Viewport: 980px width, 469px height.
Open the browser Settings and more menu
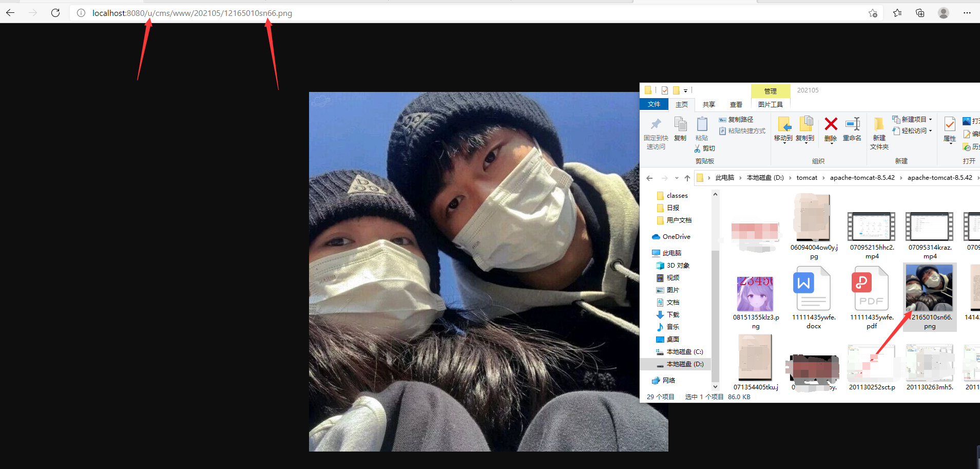pyautogui.click(x=967, y=13)
